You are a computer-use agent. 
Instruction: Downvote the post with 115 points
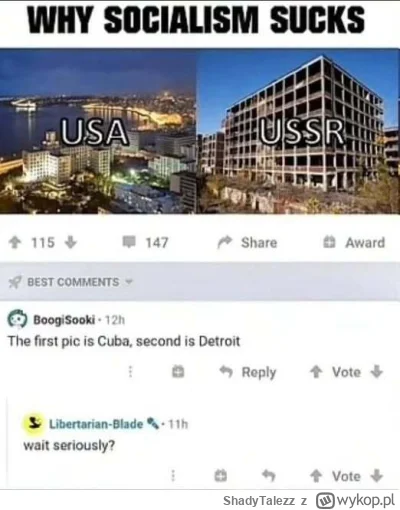point(71,242)
